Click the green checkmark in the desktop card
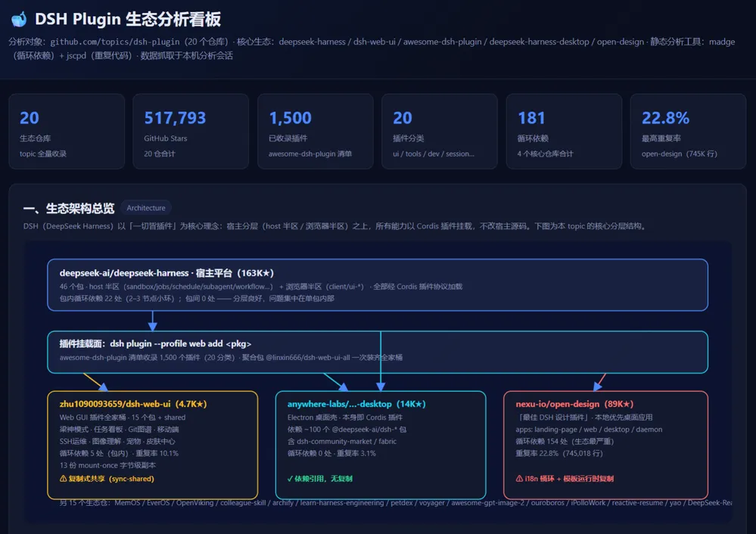756x534 pixels. click(x=290, y=479)
